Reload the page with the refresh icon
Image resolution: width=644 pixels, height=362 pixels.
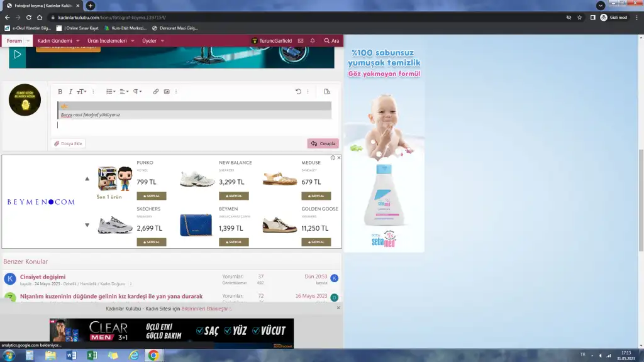[x=29, y=17]
